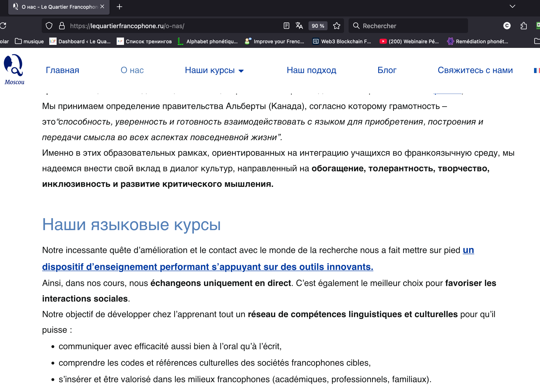Open the list all tabs chevron

(512, 6)
